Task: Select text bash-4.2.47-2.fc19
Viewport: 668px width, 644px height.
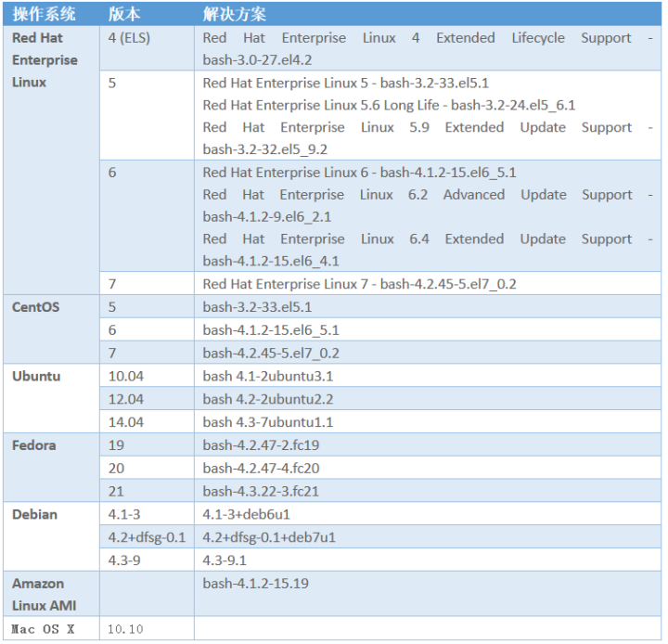Action: point(261,445)
